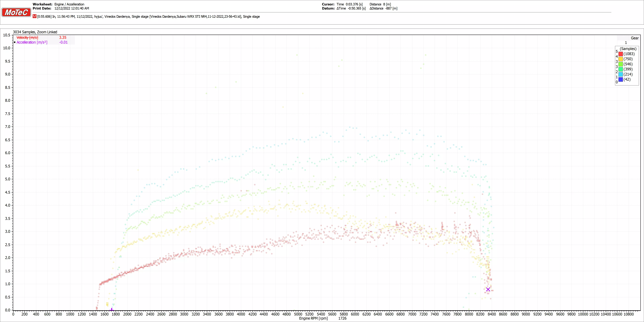
Task: Click the Worksheet Engine / Accelleration name
Action: pos(69,4)
